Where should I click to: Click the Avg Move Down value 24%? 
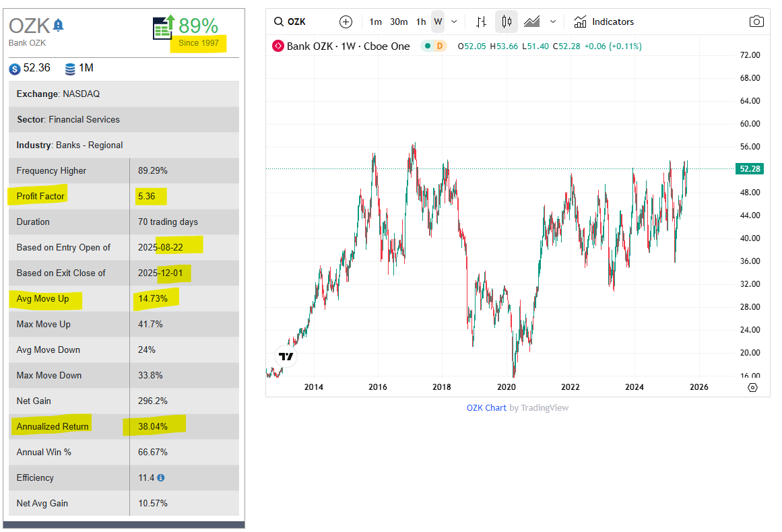pyautogui.click(x=147, y=350)
